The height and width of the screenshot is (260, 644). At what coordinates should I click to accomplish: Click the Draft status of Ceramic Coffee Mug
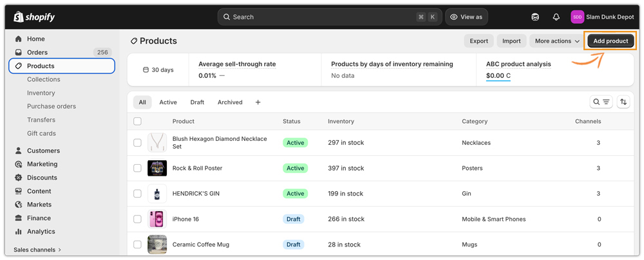(x=293, y=245)
